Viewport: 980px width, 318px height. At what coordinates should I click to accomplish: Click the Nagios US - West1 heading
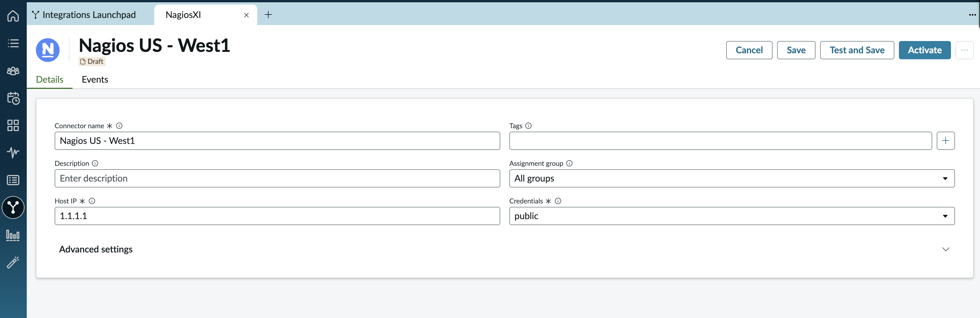(x=154, y=46)
